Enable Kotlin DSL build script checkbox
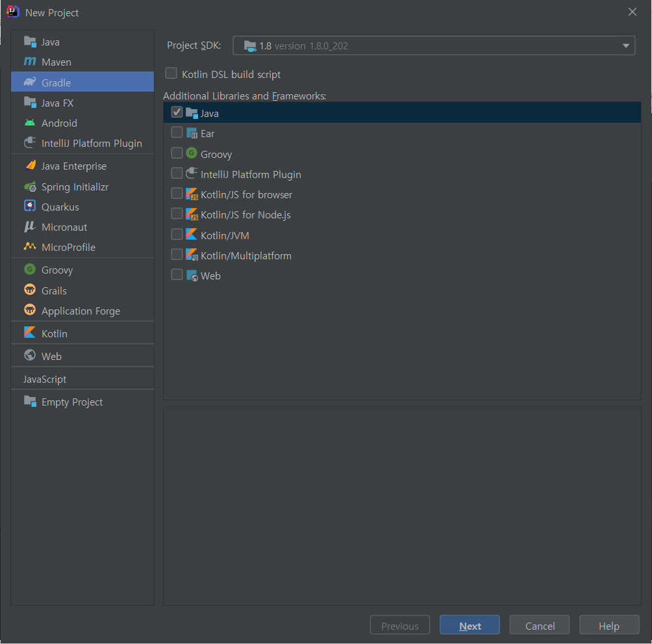Screen dimensions: 652x644 (x=171, y=73)
